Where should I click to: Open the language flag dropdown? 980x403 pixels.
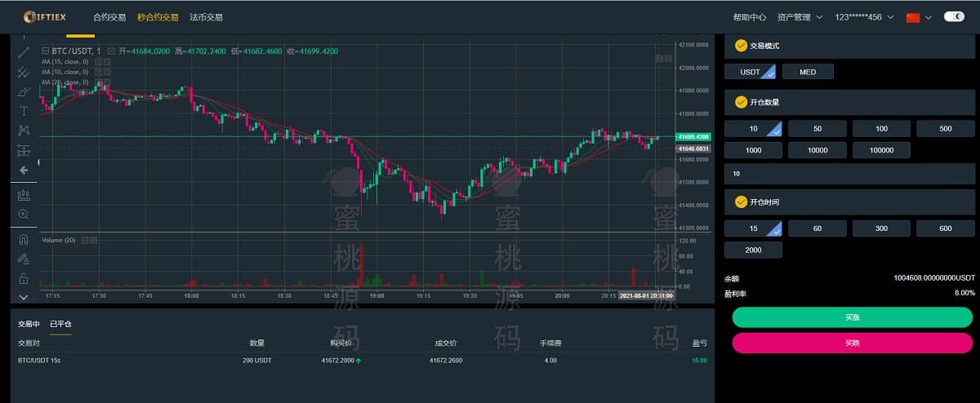[920, 17]
